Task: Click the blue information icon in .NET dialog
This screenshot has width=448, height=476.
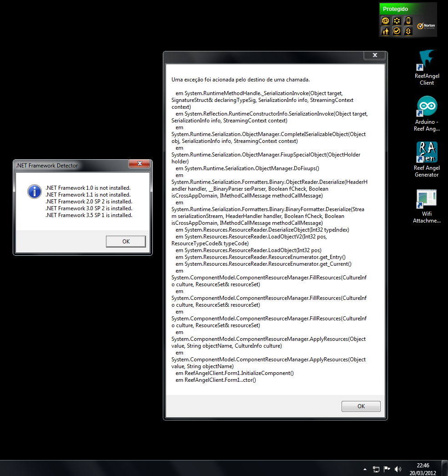Action: tap(34, 192)
